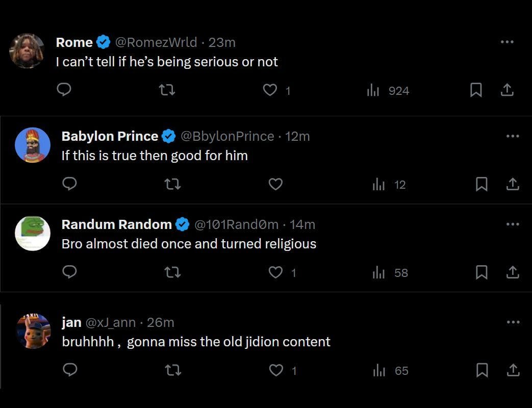
Task: Expand more options on jan's tweet
Action: click(512, 322)
